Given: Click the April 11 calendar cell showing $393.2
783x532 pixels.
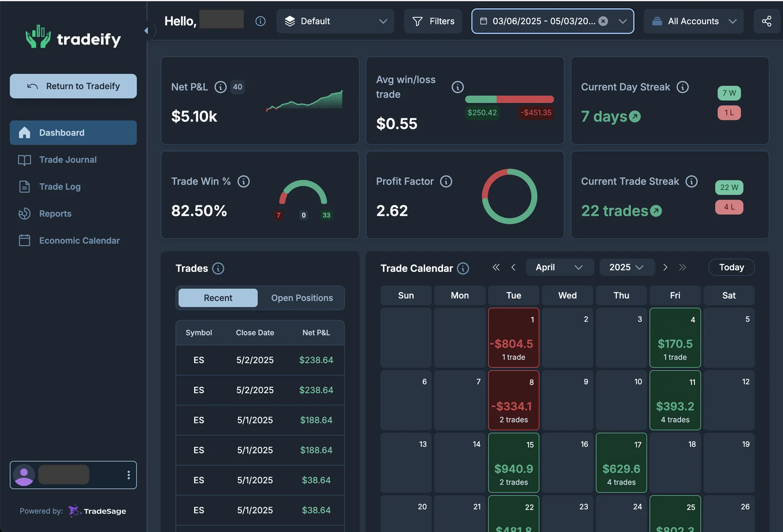Looking at the screenshot, I should (675, 400).
